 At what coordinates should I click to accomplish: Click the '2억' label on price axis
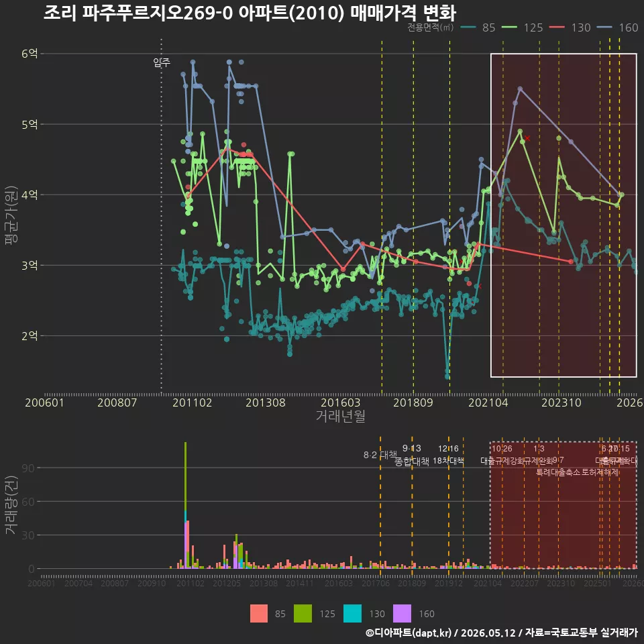pyautogui.click(x=30, y=336)
